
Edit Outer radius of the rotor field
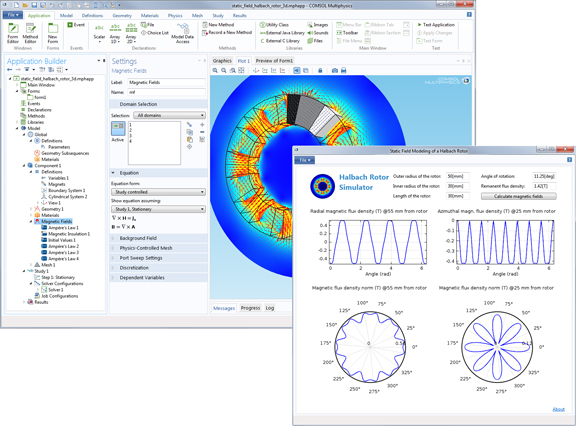[x=457, y=176]
